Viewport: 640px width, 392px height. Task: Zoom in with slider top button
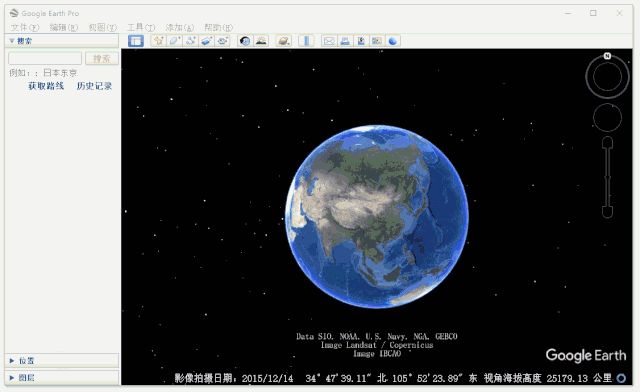pyautogui.click(x=607, y=143)
